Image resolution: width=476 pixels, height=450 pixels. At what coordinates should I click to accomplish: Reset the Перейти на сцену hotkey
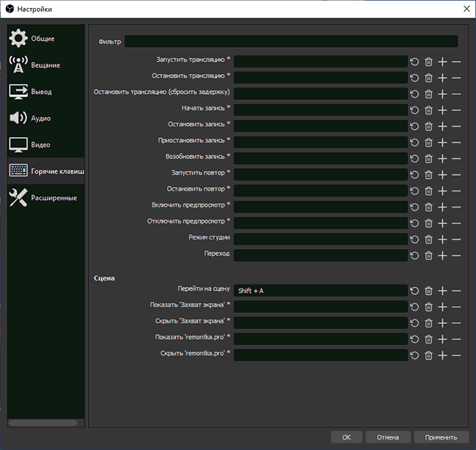point(414,290)
